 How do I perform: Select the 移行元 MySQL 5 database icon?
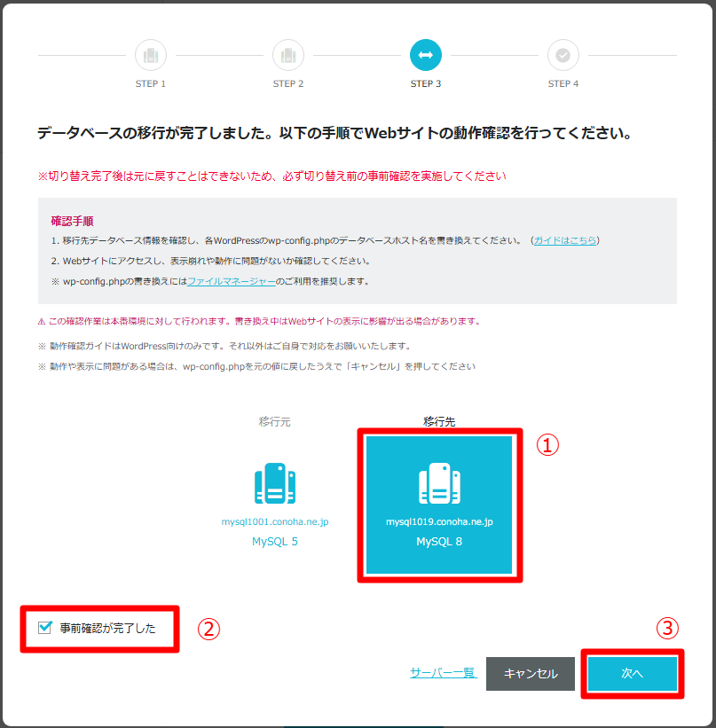274,483
